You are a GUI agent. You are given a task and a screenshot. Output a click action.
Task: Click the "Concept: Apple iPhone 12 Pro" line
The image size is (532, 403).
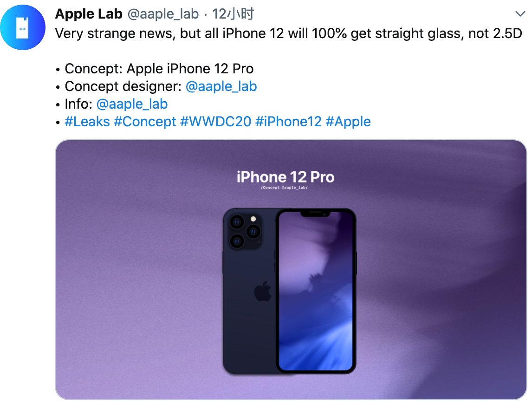(159, 69)
